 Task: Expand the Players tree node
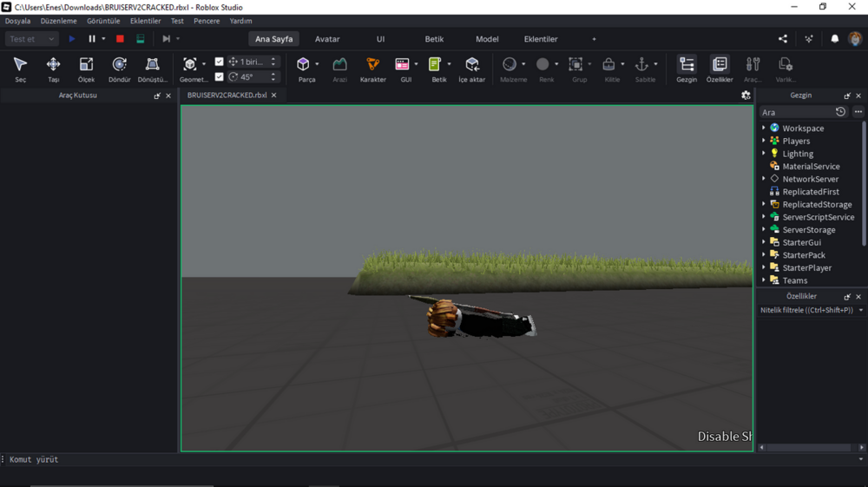tap(764, 141)
